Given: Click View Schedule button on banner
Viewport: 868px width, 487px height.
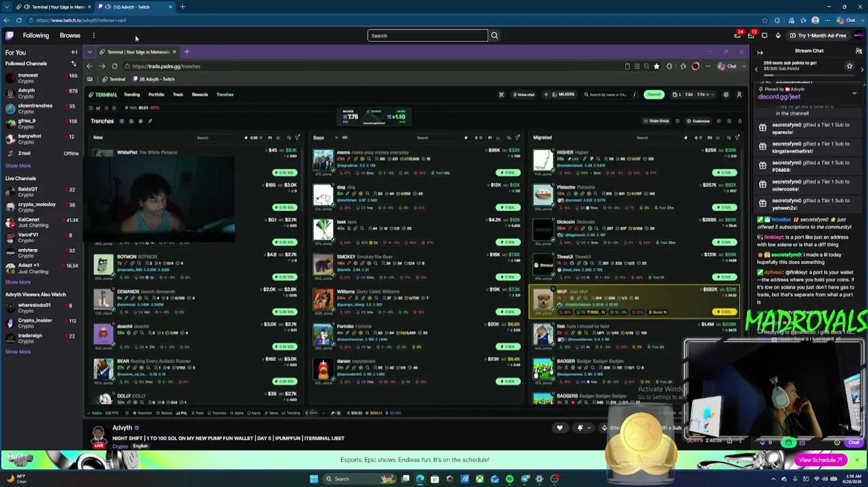Looking at the screenshot, I should (x=821, y=460).
